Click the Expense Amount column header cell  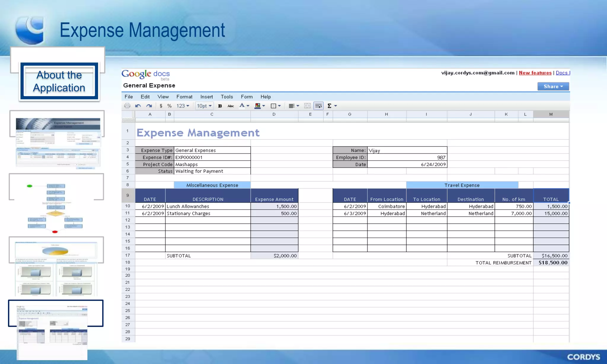coord(274,196)
